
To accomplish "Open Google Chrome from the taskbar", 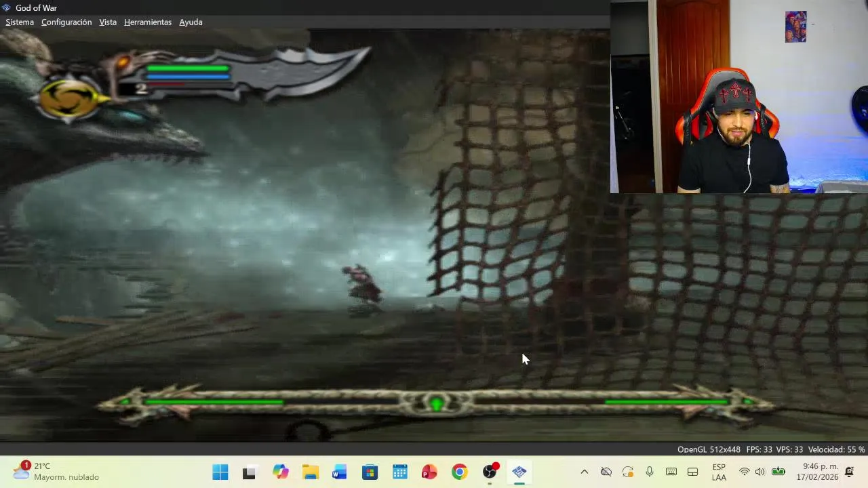I will click(459, 472).
